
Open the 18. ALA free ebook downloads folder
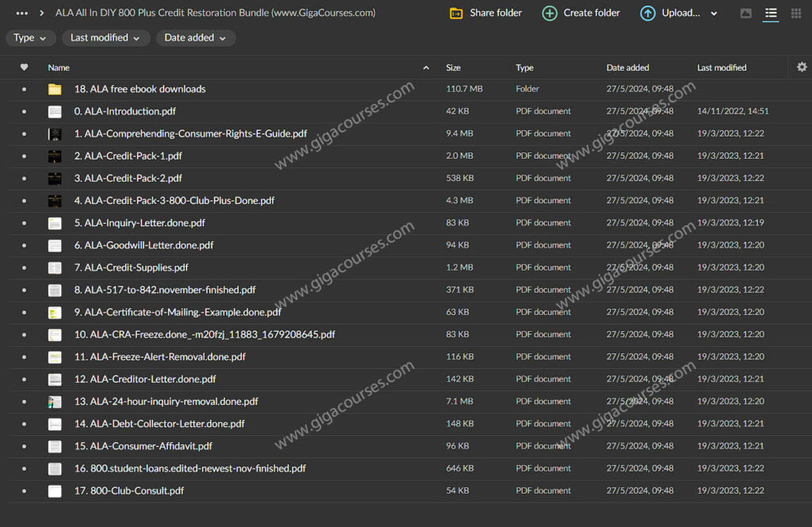140,90
